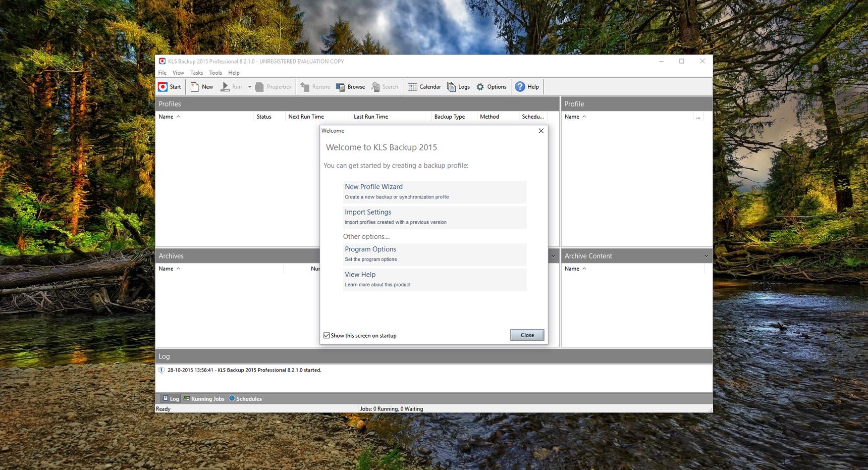This screenshot has width=868, height=470.
Task: Open the View menu
Action: click(178, 73)
